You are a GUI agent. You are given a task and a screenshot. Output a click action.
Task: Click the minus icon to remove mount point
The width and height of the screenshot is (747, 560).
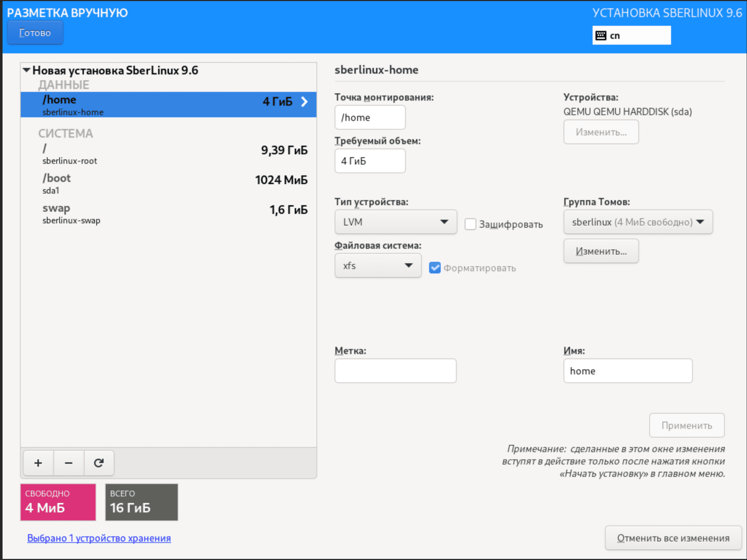(69, 463)
